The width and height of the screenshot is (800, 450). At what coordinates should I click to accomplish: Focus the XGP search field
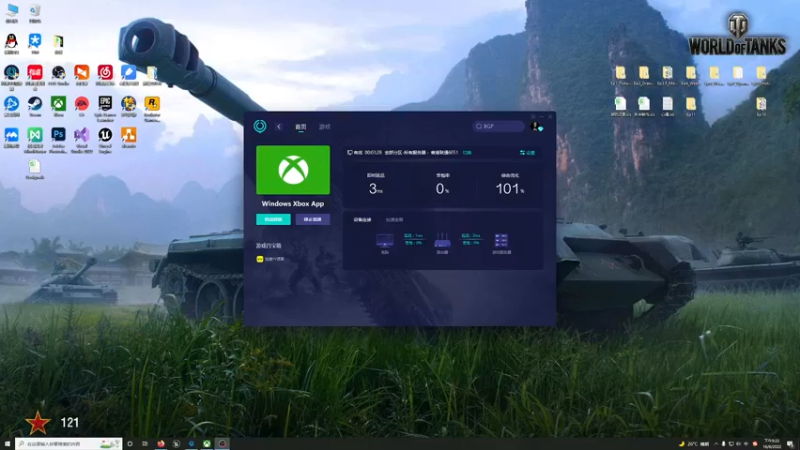click(x=498, y=126)
